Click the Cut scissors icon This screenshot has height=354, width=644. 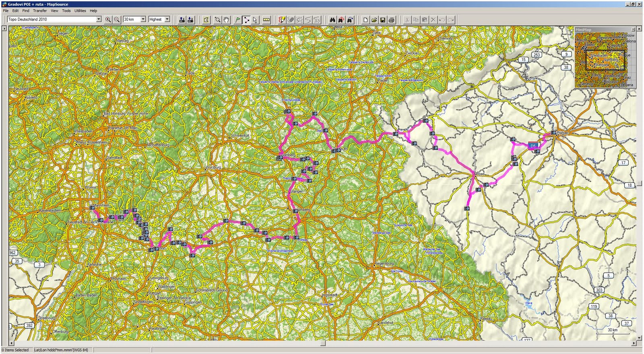pyautogui.click(x=407, y=19)
